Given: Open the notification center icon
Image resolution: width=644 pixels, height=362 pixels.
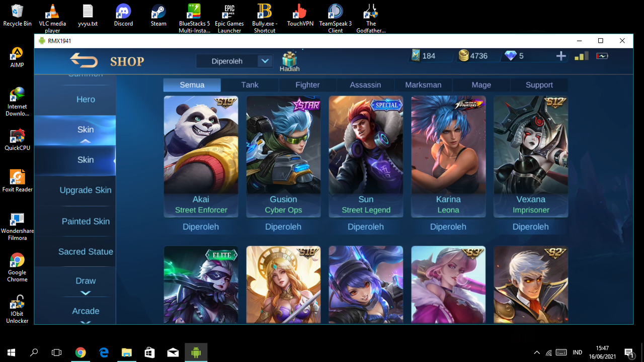Looking at the screenshot, I should [629, 352].
